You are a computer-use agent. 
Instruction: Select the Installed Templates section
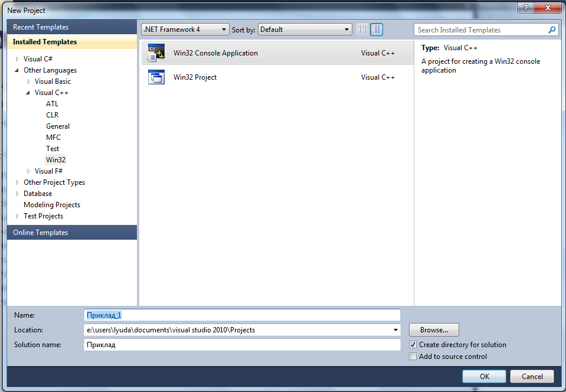pyautogui.click(x=72, y=42)
